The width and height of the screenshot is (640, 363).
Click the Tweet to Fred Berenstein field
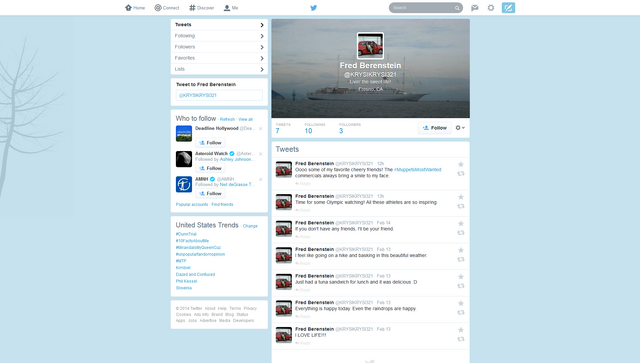click(x=219, y=95)
